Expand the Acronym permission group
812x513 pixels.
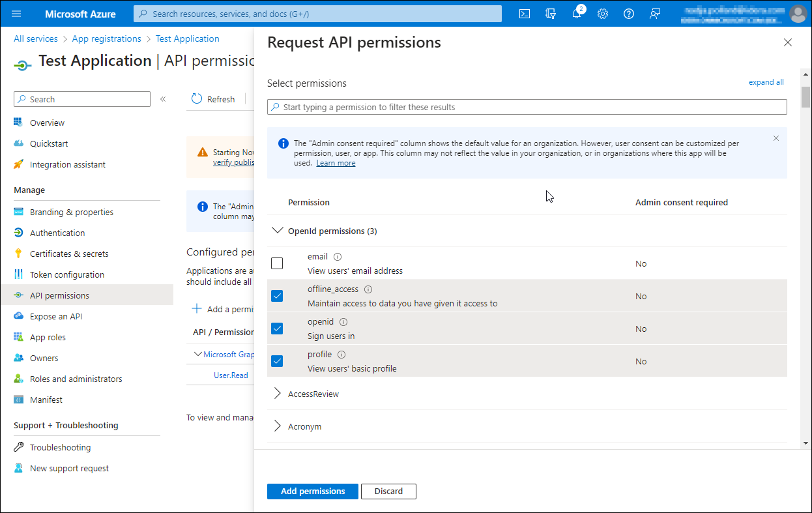click(x=278, y=426)
